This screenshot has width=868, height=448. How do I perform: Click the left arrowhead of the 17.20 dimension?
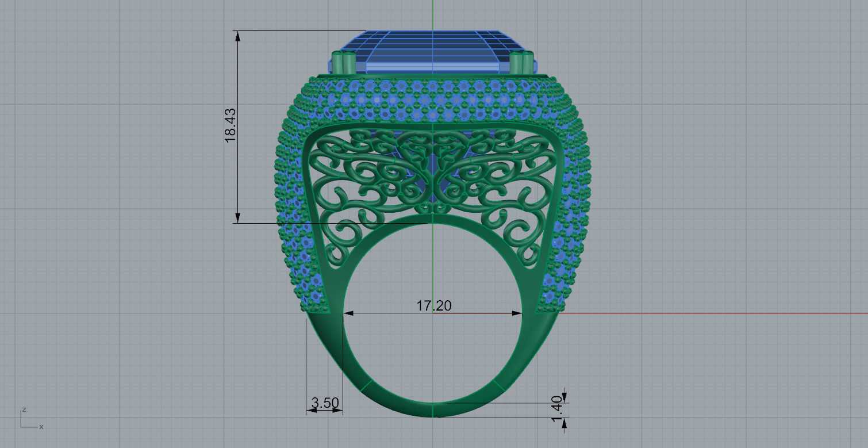tap(348, 313)
